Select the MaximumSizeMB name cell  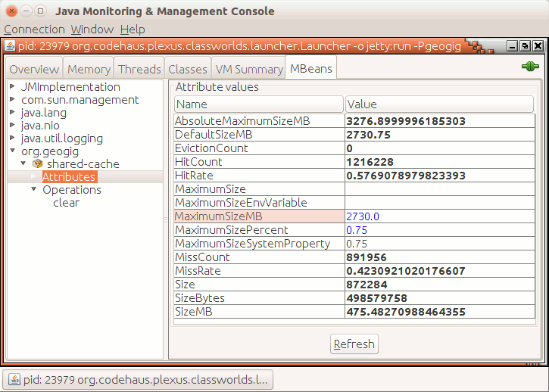click(259, 216)
